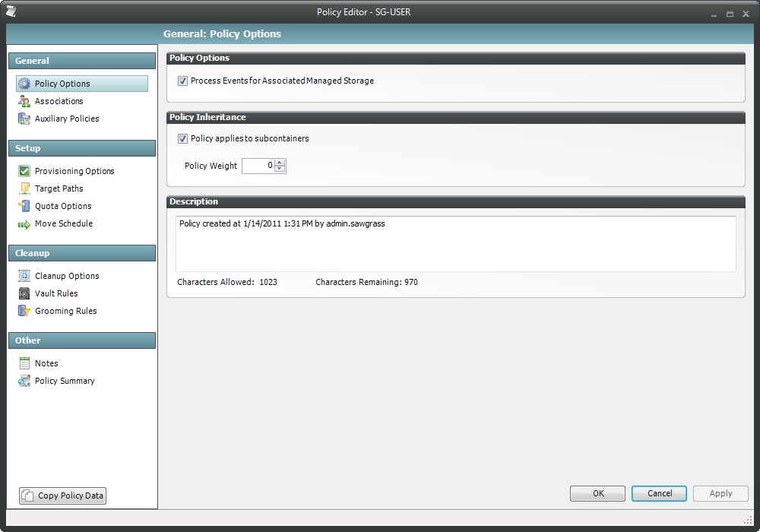This screenshot has width=760, height=532.
Task: Click the Cleanup section header
Action: pos(82,253)
